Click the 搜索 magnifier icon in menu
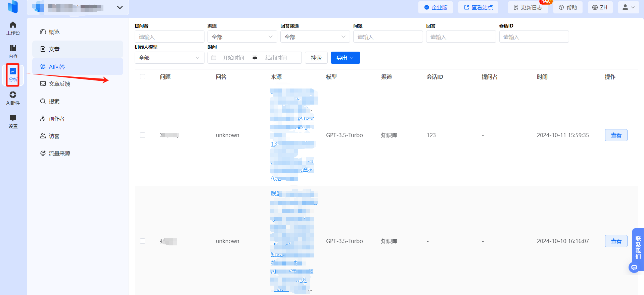 click(x=43, y=101)
